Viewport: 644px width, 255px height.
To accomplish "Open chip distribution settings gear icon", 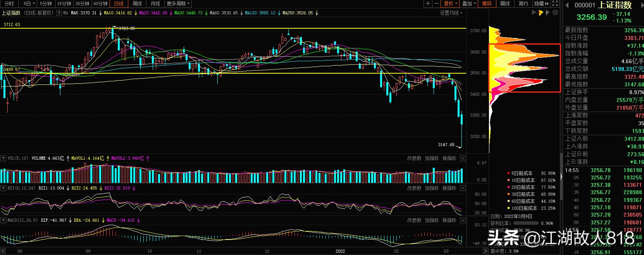I will coord(555,13).
